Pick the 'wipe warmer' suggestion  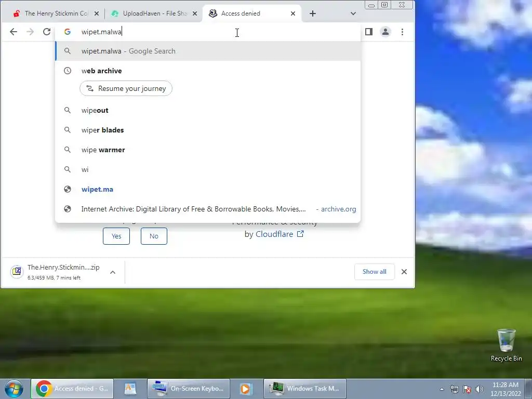[208, 150]
